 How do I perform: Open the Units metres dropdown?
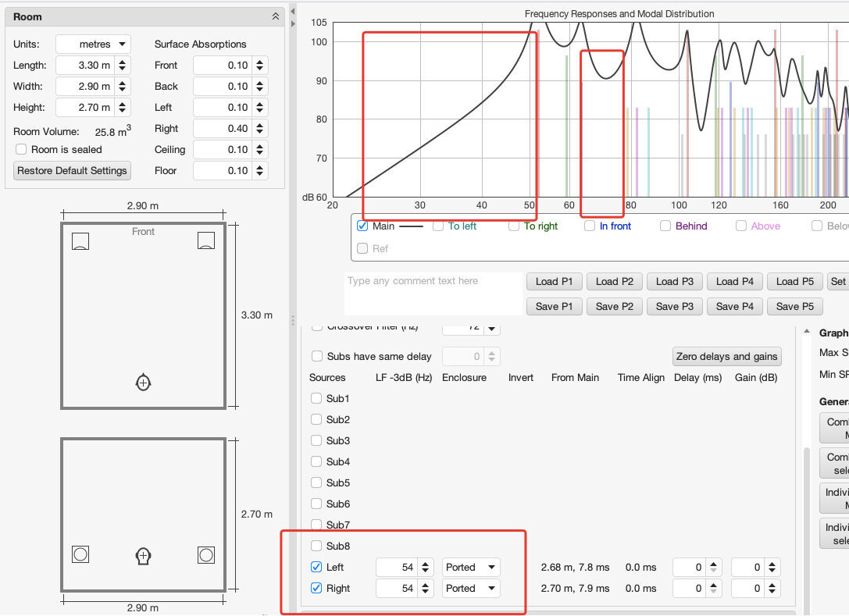click(93, 45)
